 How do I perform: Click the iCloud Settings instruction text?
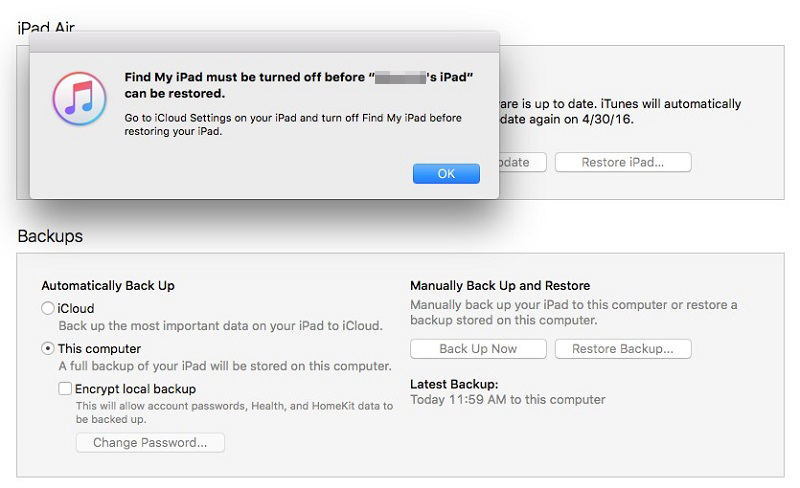click(293, 125)
